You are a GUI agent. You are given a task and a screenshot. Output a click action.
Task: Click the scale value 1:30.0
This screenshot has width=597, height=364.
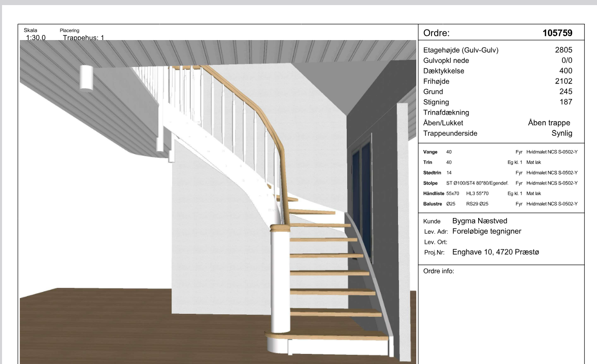[x=35, y=38]
